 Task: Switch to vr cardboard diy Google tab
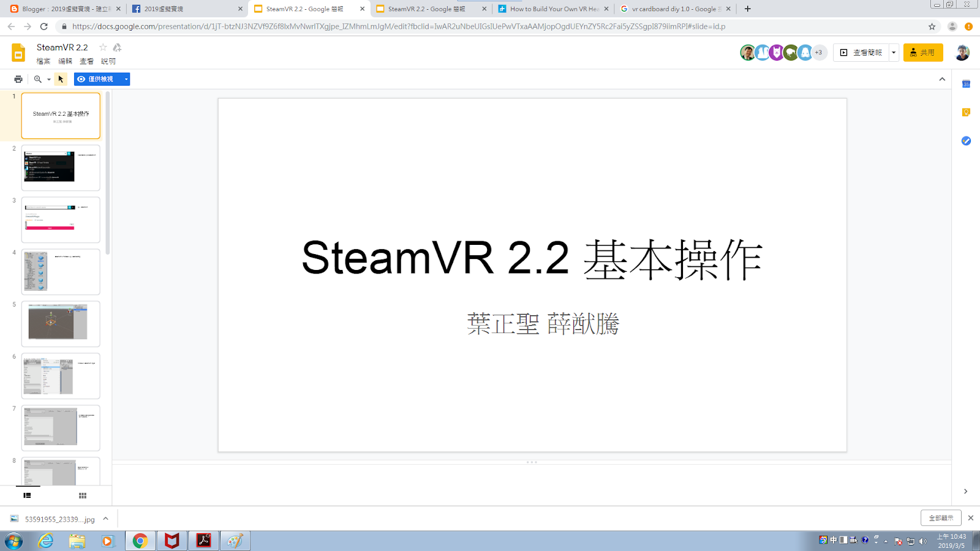pyautogui.click(x=676, y=9)
